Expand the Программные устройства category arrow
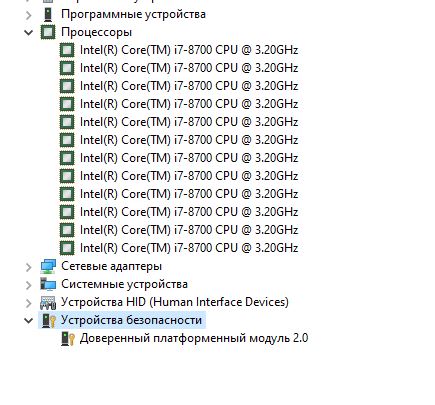 29,15
